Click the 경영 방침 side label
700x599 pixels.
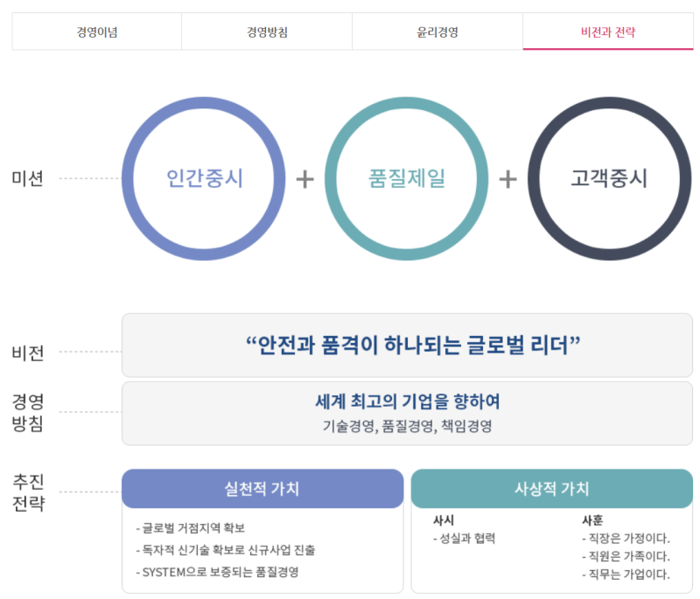[28, 413]
